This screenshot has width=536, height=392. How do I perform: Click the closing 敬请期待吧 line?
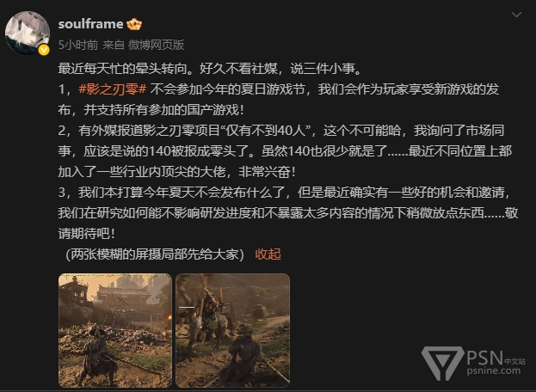pos(86,234)
